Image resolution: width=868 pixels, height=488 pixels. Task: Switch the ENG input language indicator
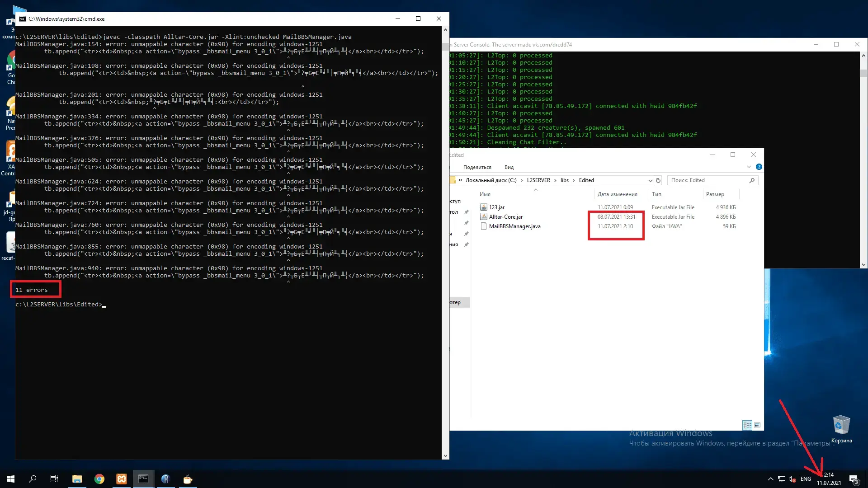point(806,479)
